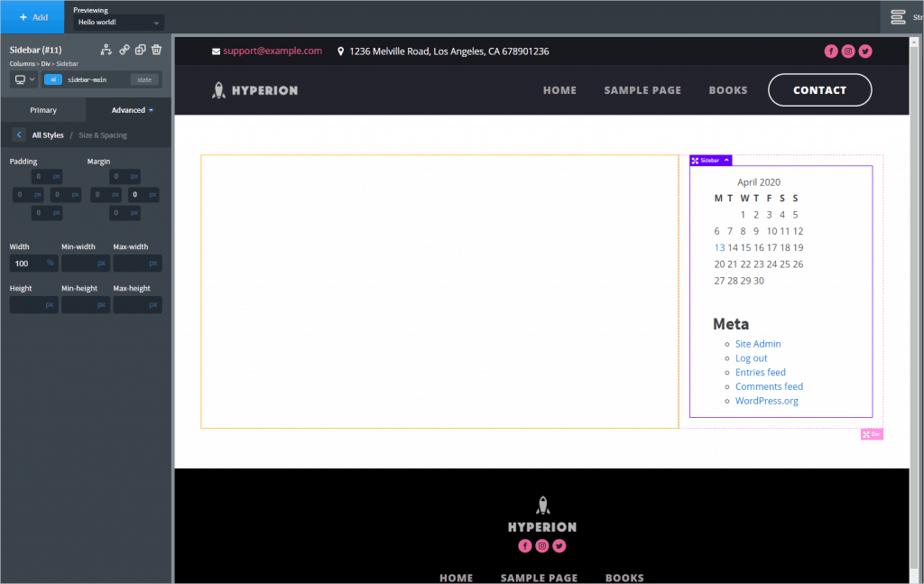Open the Previewing 'Hello world!' dropdown
Image resolution: width=924 pixels, height=584 pixels.
click(x=118, y=23)
